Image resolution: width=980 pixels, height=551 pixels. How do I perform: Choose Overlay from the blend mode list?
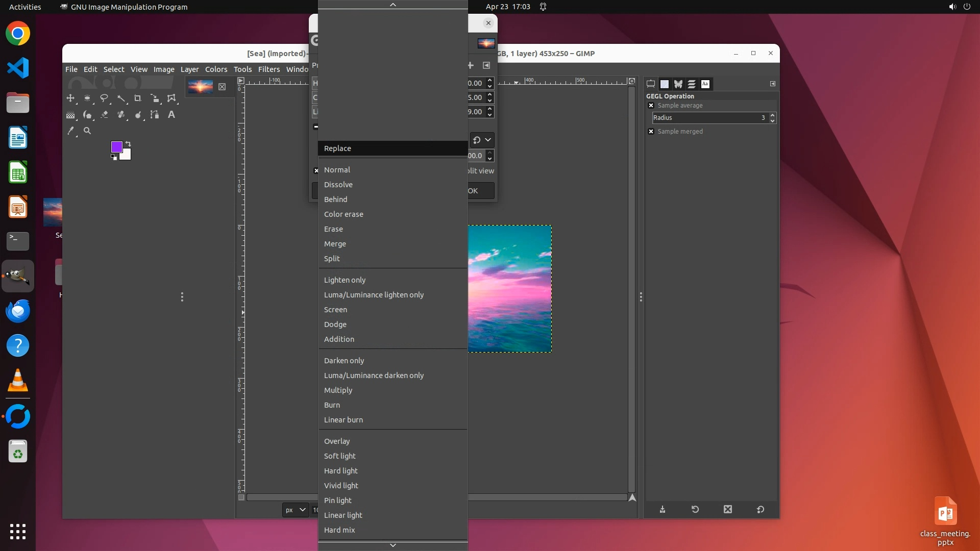pyautogui.click(x=337, y=441)
